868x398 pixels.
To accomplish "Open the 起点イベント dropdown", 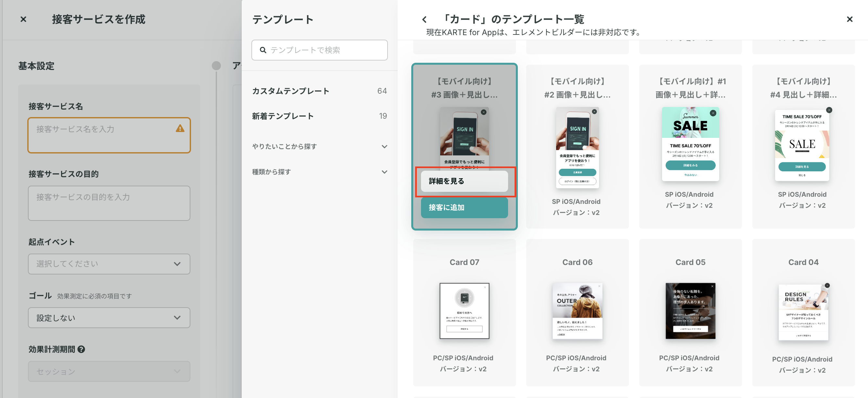I will coord(109,264).
